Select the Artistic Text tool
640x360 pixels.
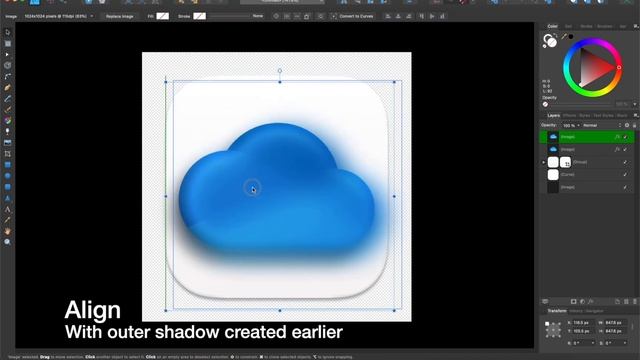click(7, 209)
